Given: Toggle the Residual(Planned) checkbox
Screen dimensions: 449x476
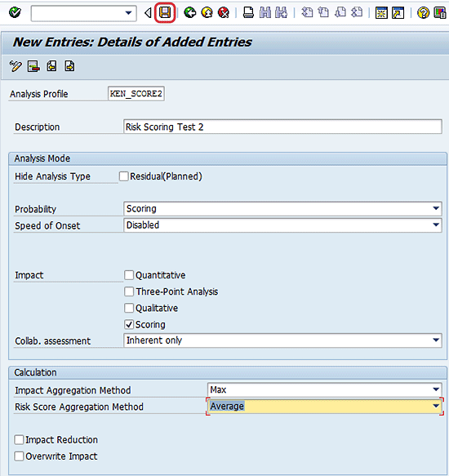Looking at the screenshot, I should pyautogui.click(x=123, y=176).
